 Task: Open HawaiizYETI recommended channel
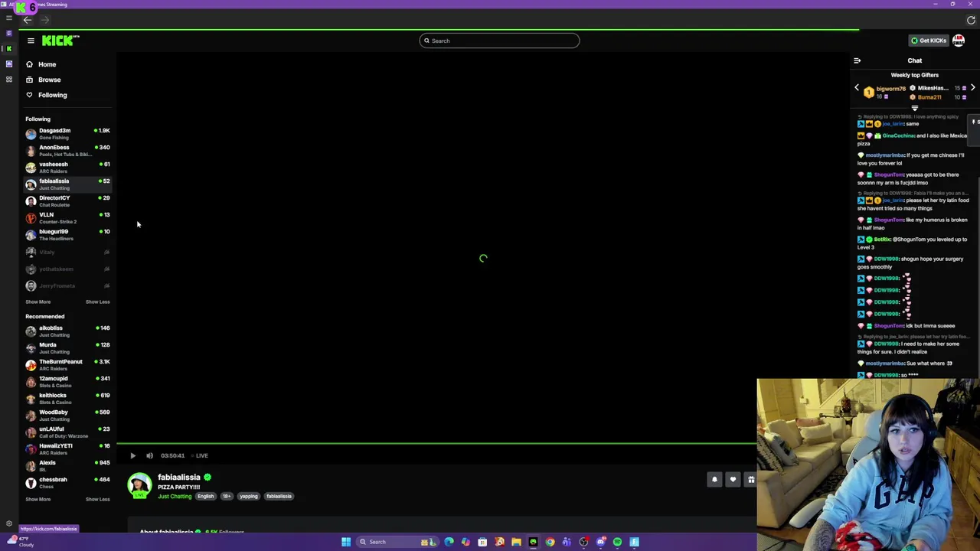67,449
